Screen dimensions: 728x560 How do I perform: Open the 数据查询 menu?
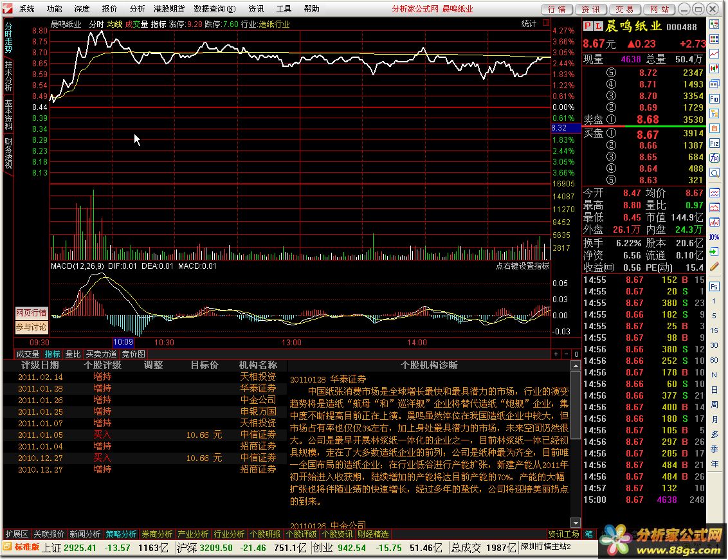[215, 9]
